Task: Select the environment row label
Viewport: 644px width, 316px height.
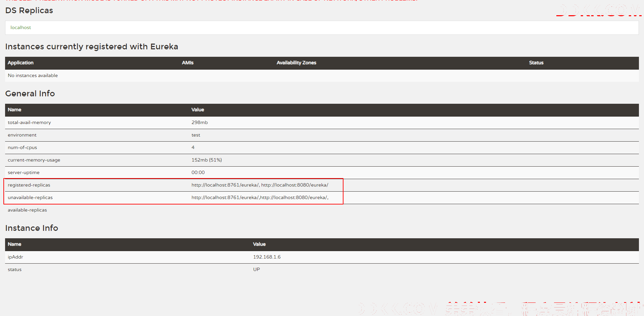Action: pos(22,135)
